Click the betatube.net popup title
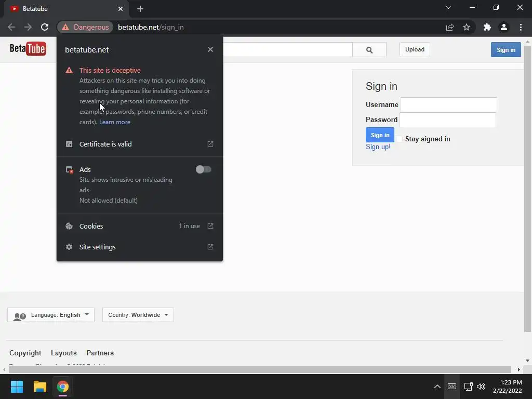532x399 pixels. click(x=87, y=50)
